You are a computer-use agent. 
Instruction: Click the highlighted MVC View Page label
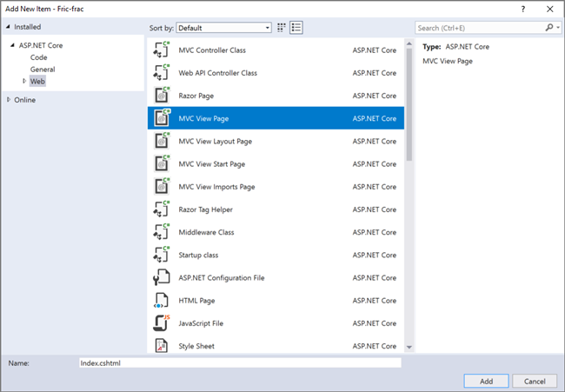[x=203, y=118]
